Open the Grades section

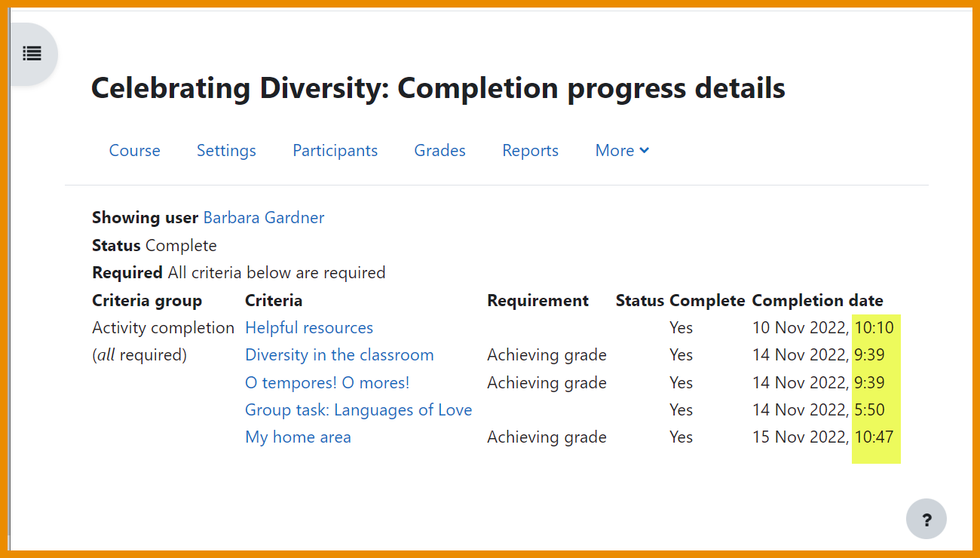[x=439, y=150]
